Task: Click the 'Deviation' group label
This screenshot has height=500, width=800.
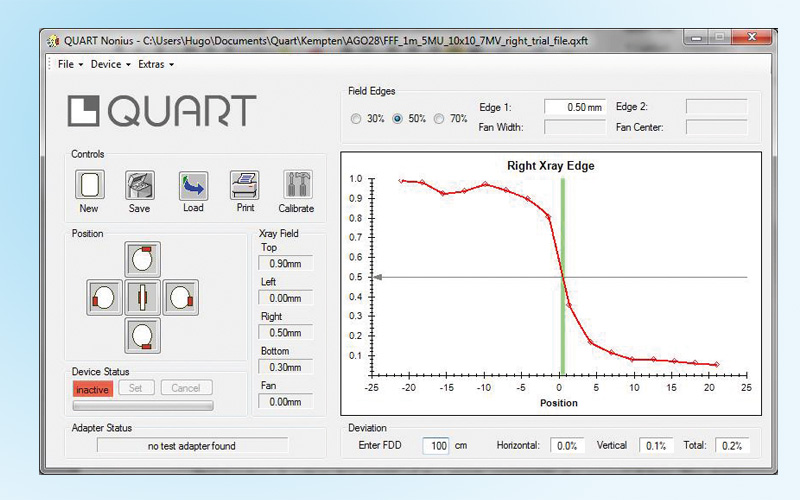Action: (x=367, y=428)
